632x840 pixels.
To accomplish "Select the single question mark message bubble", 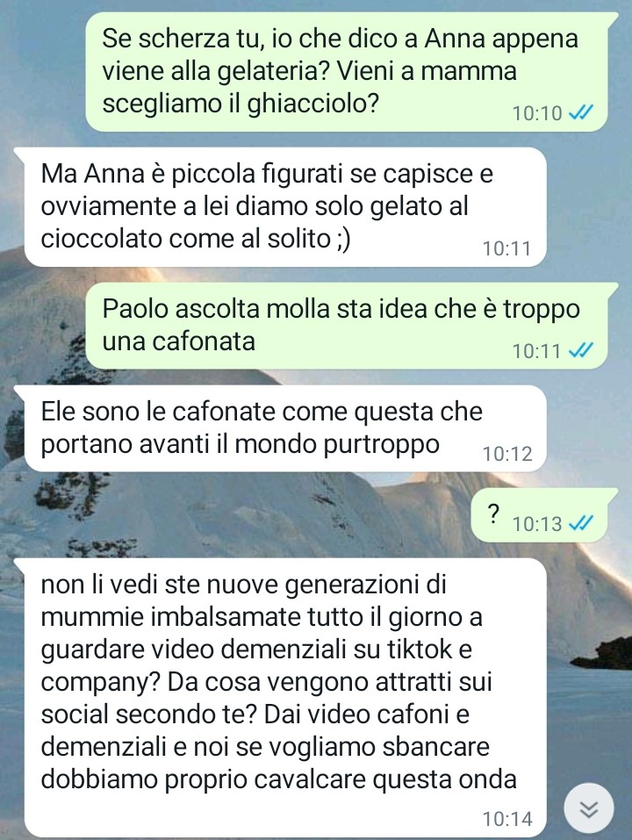I will (x=540, y=515).
